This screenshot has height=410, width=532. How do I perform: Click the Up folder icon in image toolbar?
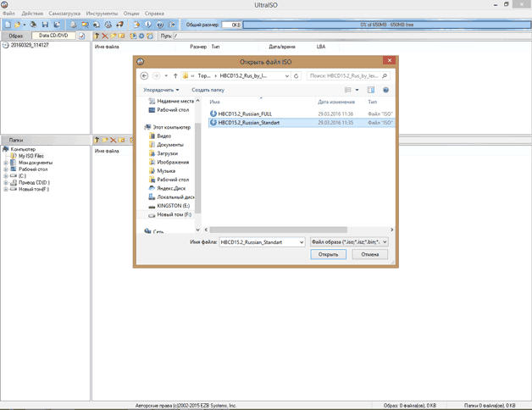[97, 36]
